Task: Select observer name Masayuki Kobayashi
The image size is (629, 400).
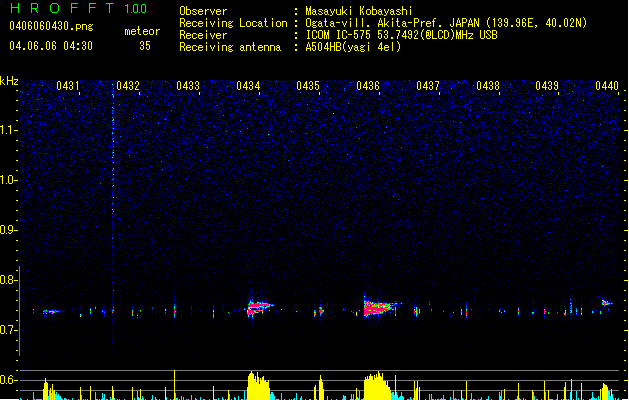Action: click(x=359, y=11)
